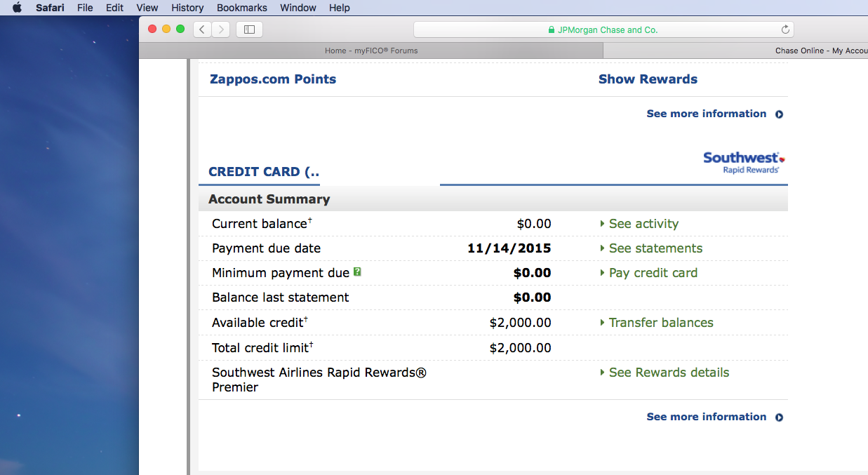Click the arrow icon after bottom See more information
Screen dimensions: 868x475
[779, 417]
